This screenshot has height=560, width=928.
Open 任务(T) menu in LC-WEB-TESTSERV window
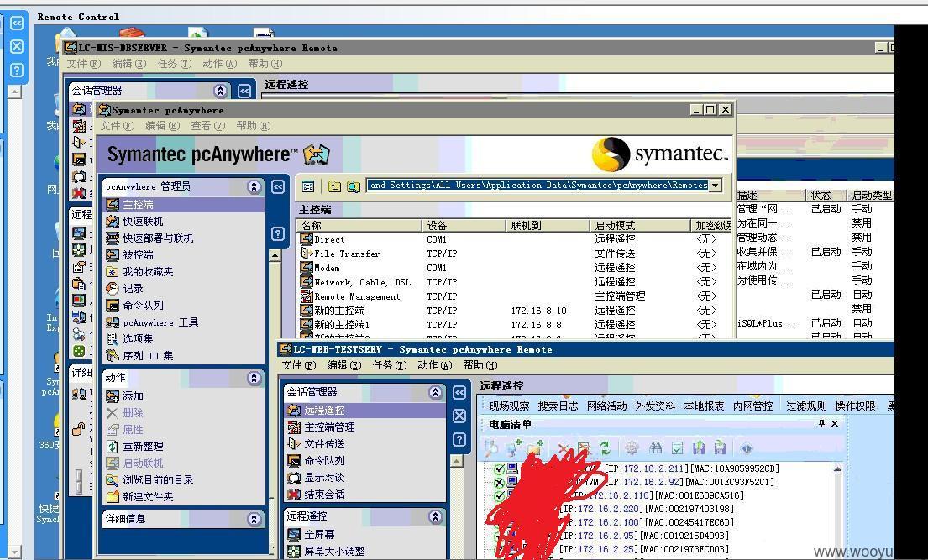[x=390, y=364]
